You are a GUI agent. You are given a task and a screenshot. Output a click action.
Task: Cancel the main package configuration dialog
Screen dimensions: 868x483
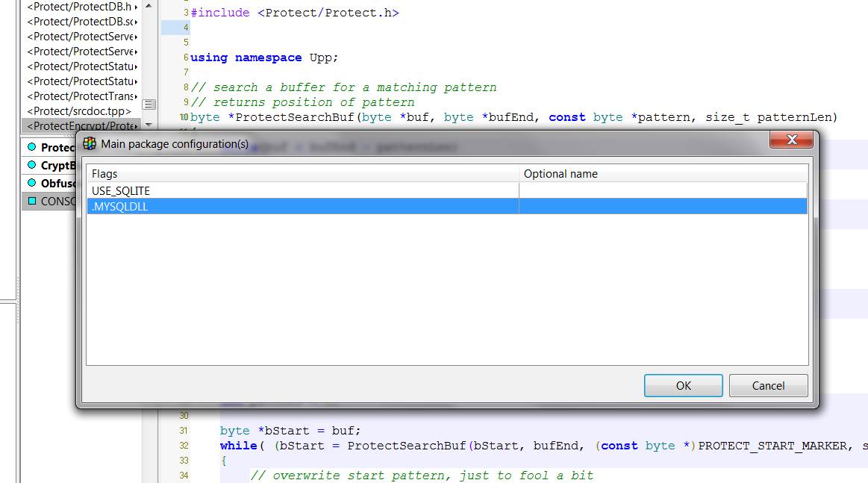pyautogui.click(x=768, y=386)
